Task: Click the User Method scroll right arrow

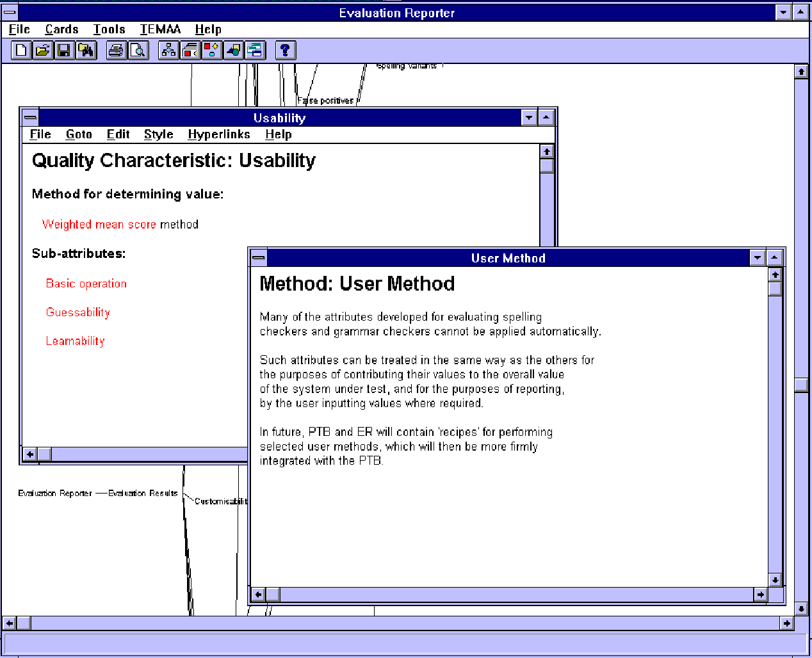Action: coord(761,595)
